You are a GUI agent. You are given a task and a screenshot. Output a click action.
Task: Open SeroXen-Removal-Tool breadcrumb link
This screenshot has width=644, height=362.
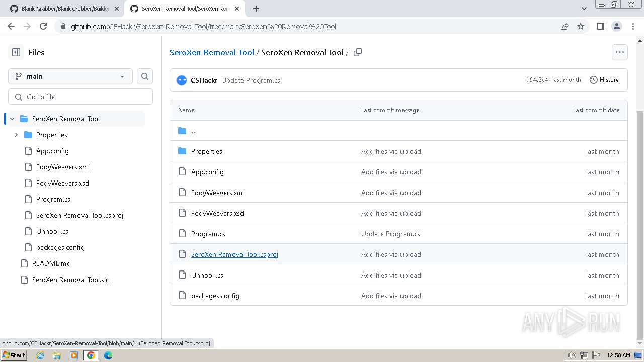(x=212, y=52)
